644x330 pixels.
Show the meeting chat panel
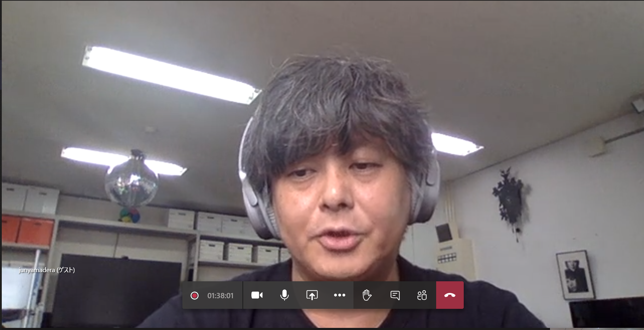click(395, 295)
